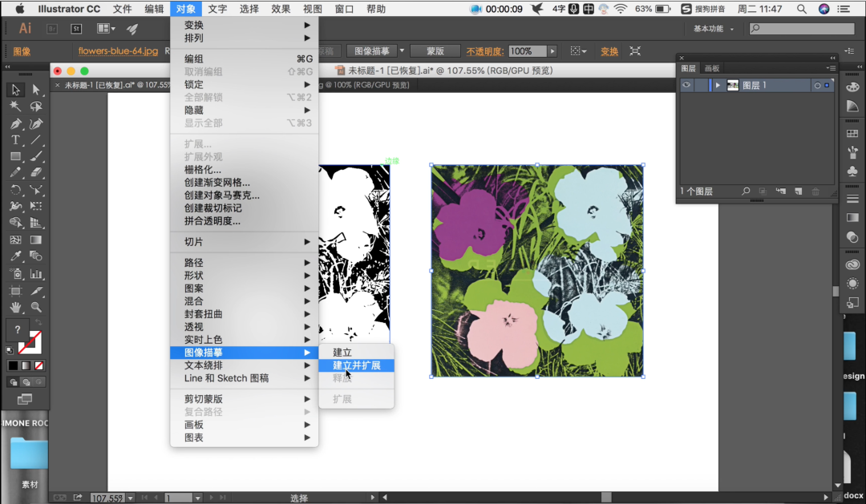The image size is (866, 504).
Task: Open the Swatches panel grid icon
Action: coord(852,134)
